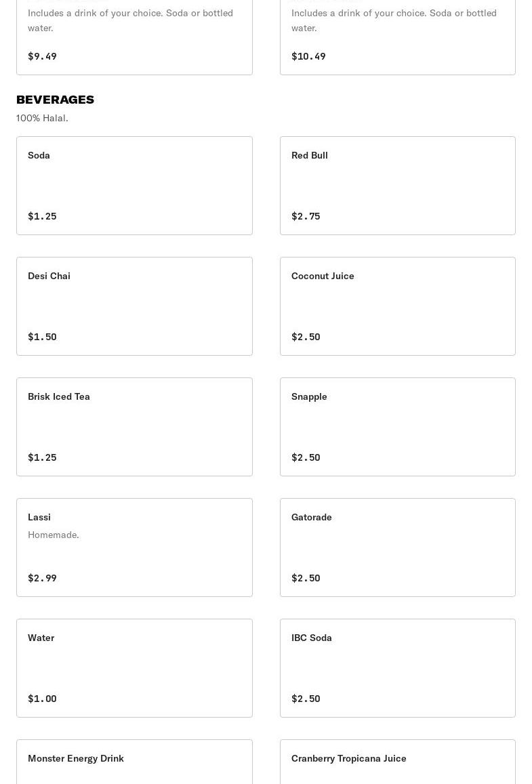
Task: Select the item priced at $10.49
Action: [x=397, y=37]
